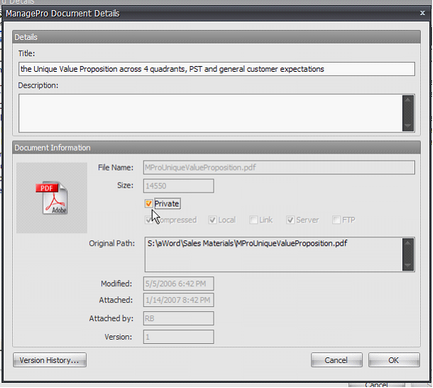Click up arrow of Description scrollbar
433x388 pixels.
408,100
